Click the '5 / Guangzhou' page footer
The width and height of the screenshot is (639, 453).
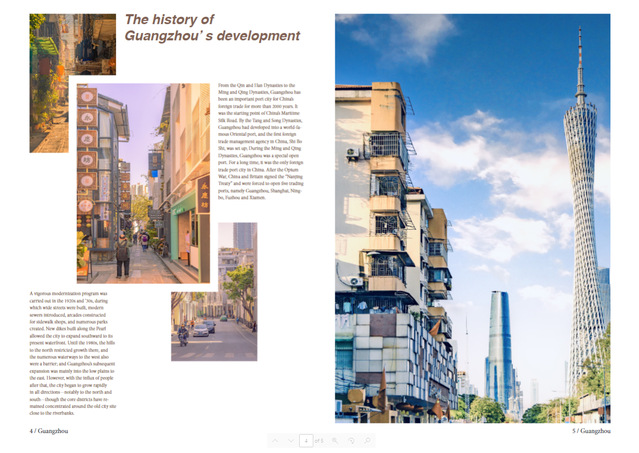pyautogui.click(x=591, y=431)
